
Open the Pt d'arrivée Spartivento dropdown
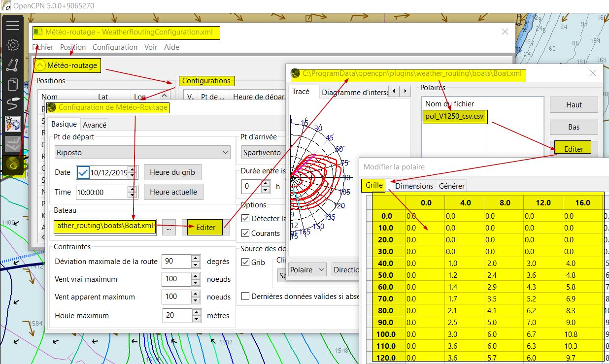264,153
